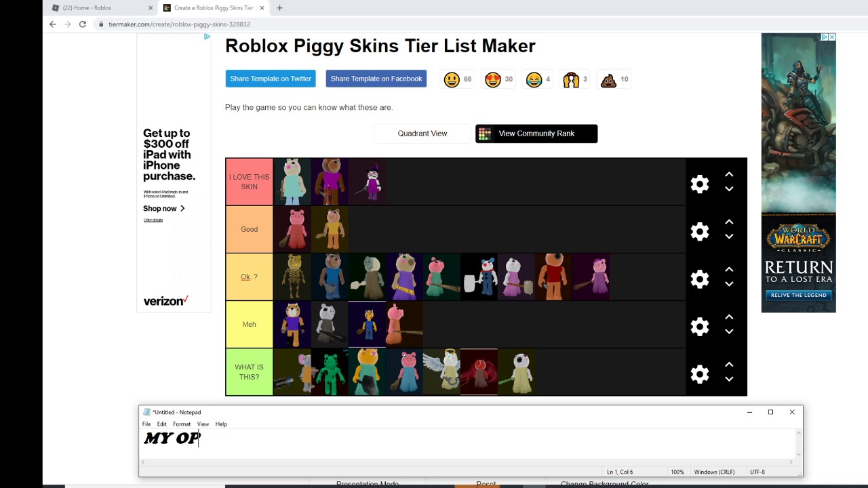Move Ok..? row up with chevron
The image size is (868, 488).
pos(729,270)
